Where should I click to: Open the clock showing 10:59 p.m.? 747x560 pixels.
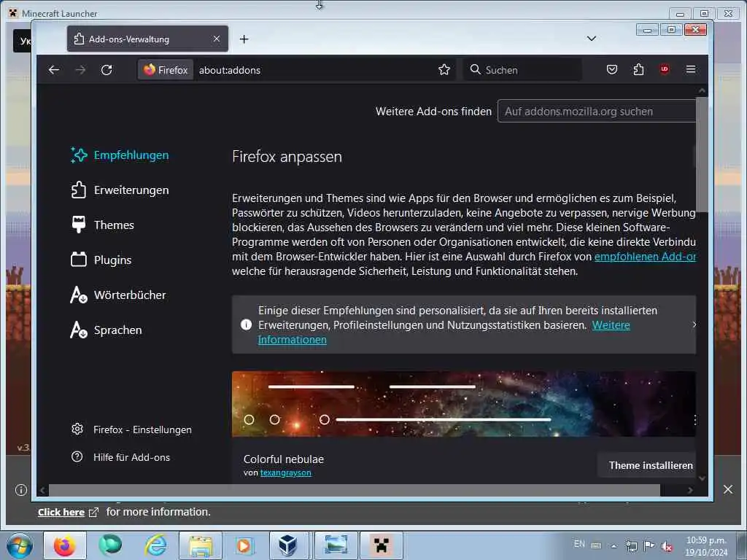pyautogui.click(x=706, y=546)
